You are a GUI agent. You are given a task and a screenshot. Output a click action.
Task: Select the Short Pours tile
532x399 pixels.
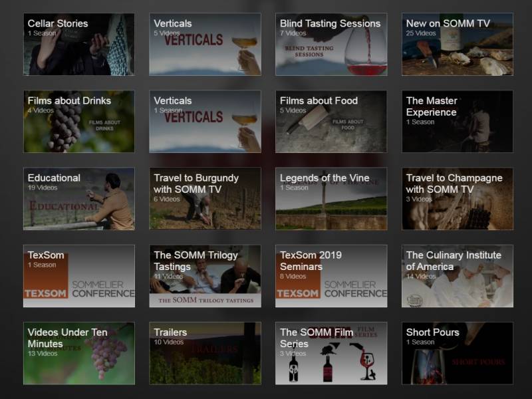(x=457, y=353)
